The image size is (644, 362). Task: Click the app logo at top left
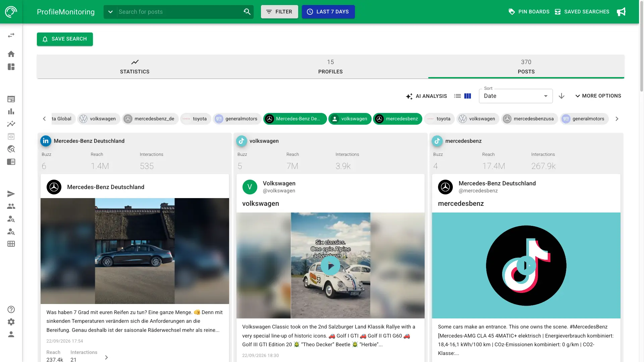click(11, 12)
